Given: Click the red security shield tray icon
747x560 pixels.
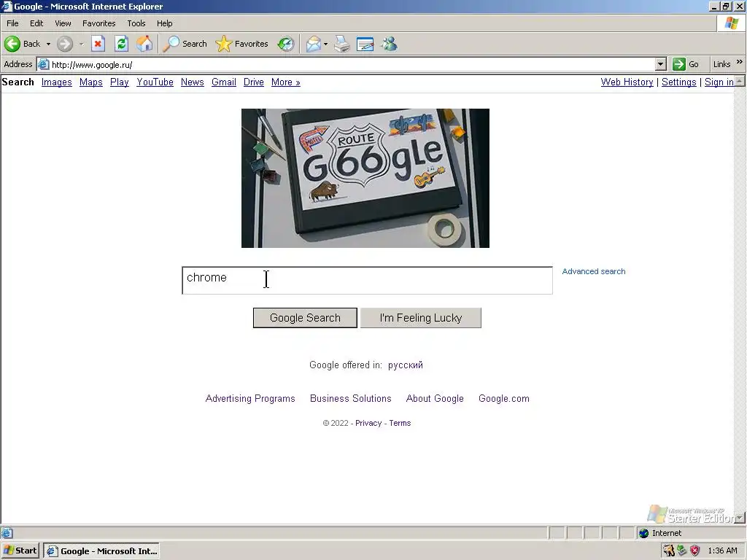Looking at the screenshot, I should (695, 551).
